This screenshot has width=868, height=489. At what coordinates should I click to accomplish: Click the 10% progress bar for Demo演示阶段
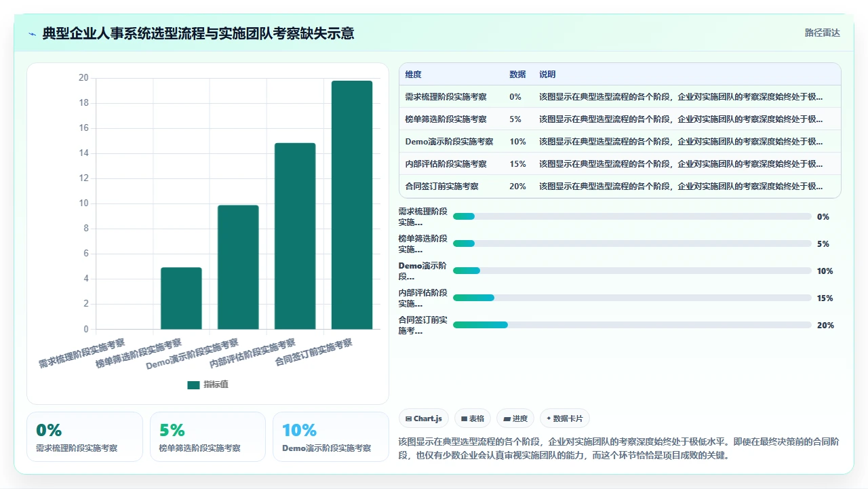632,271
